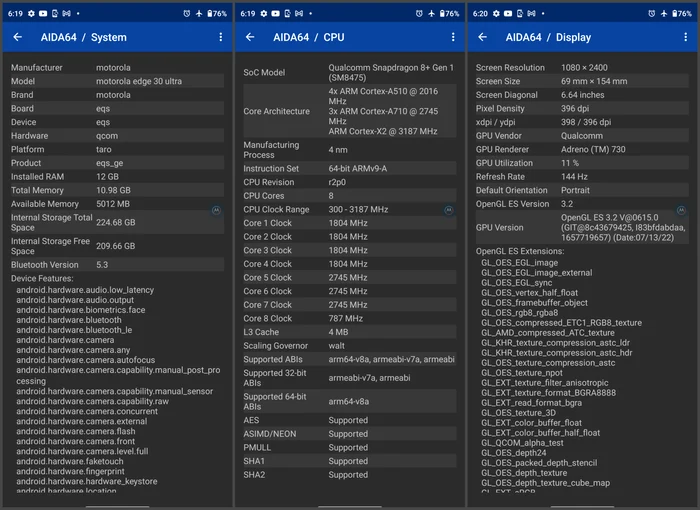
Task: Open the overflow menu on CPU screen
Action: [453, 37]
